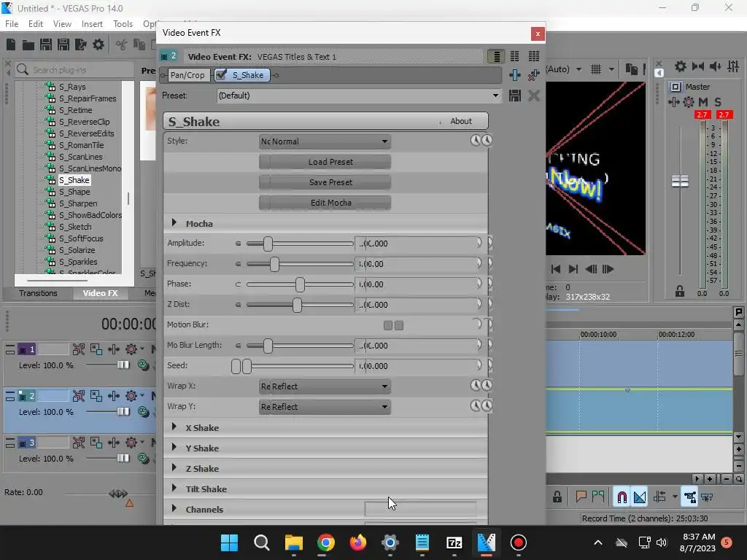The image size is (747, 560).
Task: Click the Z Dist slider
Action: (x=300, y=305)
